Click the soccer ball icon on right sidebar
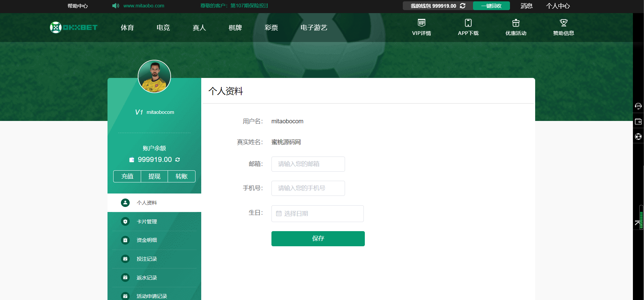Screen dimensions: 644x300 (638, 137)
